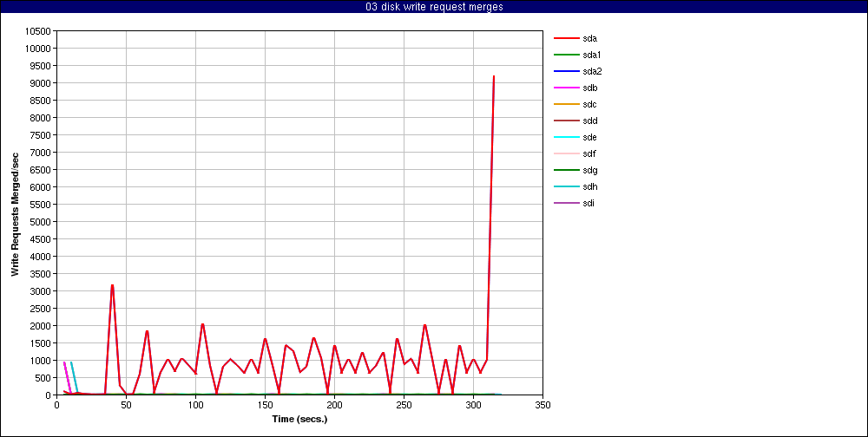The height and width of the screenshot is (437, 868).
Task: Click the 'Write Requests Merged/sec' y-axis label
Action: pos(16,214)
